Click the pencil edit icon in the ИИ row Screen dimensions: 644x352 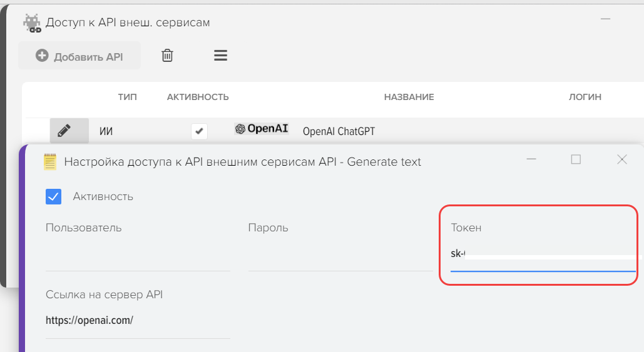[64, 131]
